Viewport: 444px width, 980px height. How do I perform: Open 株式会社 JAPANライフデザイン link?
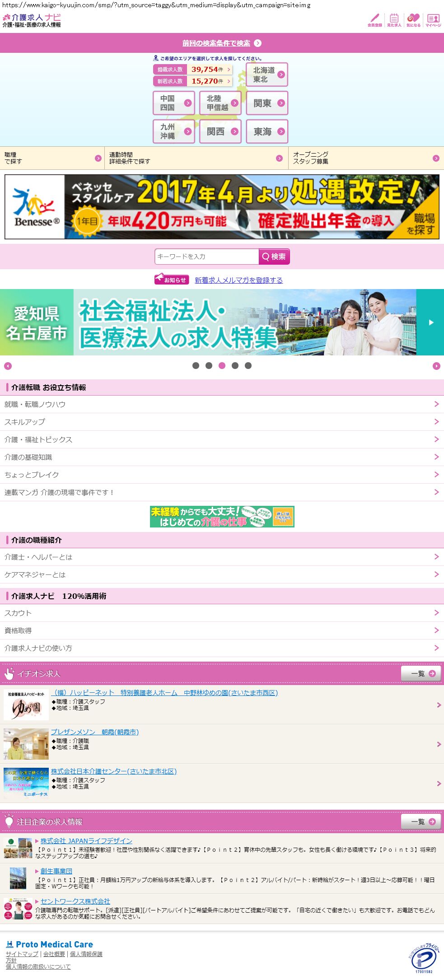click(x=86, y=840)
